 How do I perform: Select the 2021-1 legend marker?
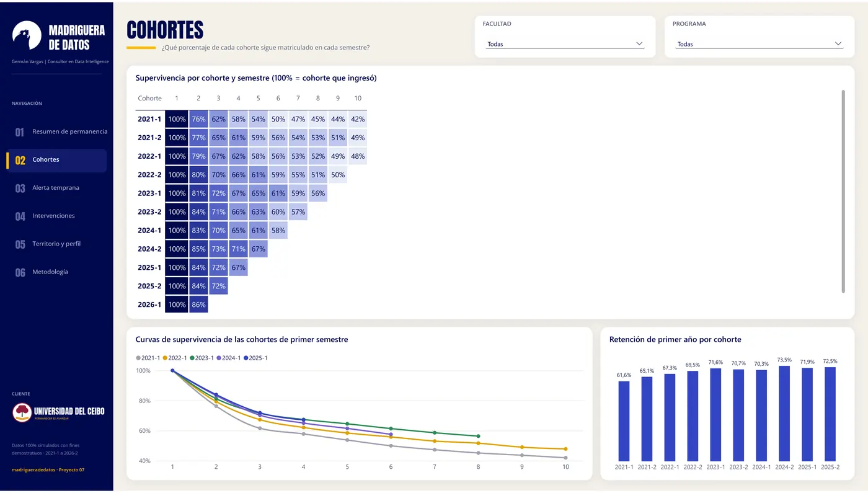[x=138, y=358]
